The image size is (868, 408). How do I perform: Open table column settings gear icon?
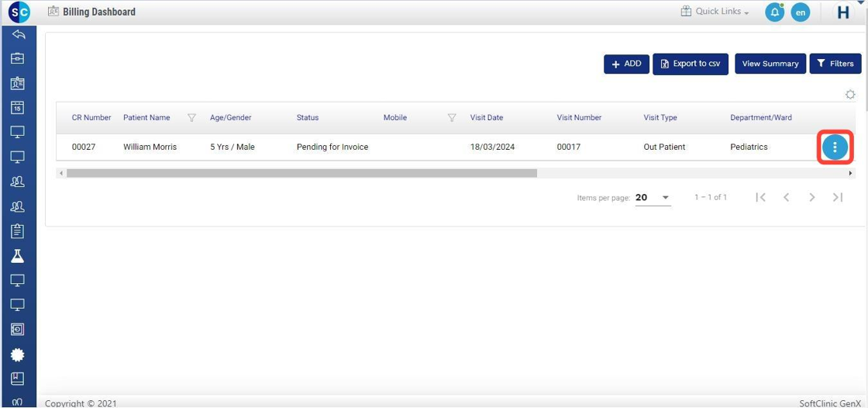(850, 95)
